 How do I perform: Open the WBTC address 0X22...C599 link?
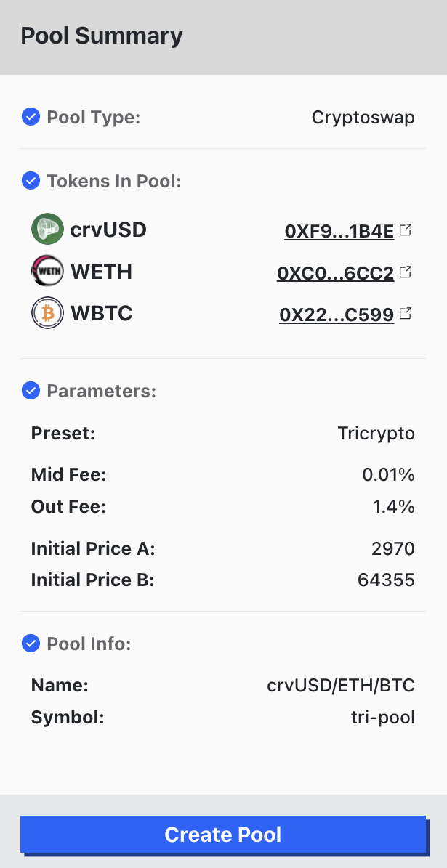337,315
